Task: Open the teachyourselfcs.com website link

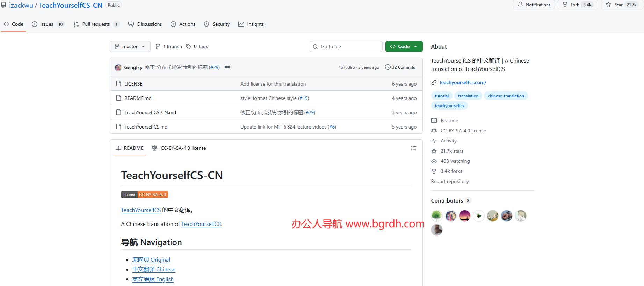Action: click(x=463, y=82)
